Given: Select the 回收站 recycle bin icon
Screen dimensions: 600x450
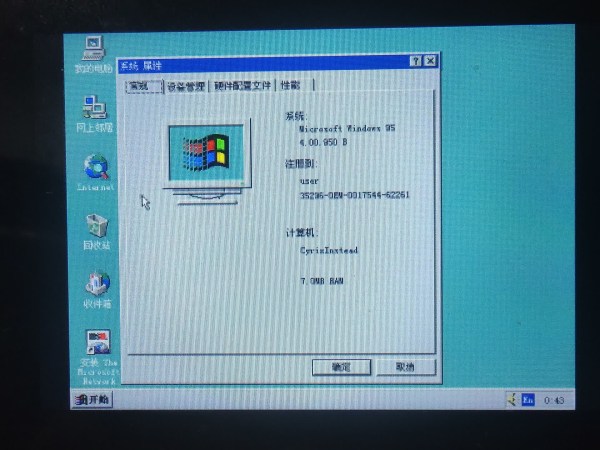Looking at the screenshot, I should [96, 226].
